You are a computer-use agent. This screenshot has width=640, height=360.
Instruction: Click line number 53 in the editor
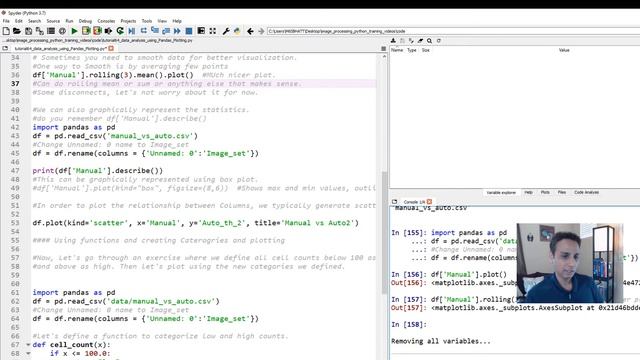[15, 223]
